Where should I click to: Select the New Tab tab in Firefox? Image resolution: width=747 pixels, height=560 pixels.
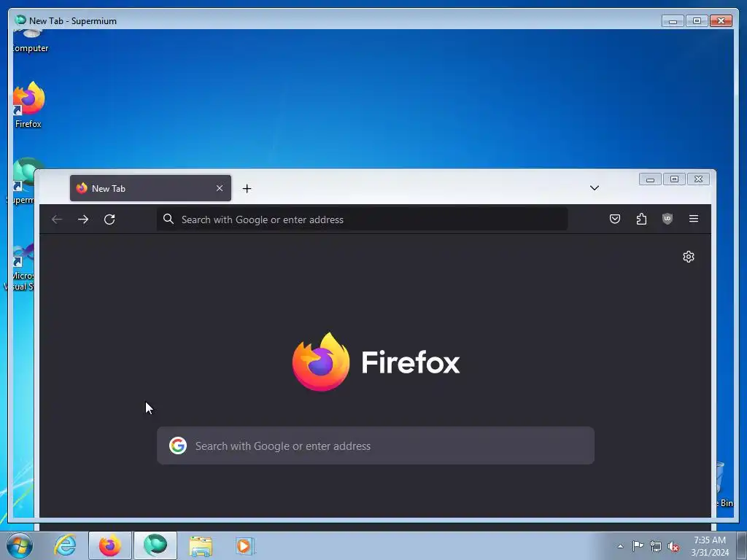tap(150, 188)
